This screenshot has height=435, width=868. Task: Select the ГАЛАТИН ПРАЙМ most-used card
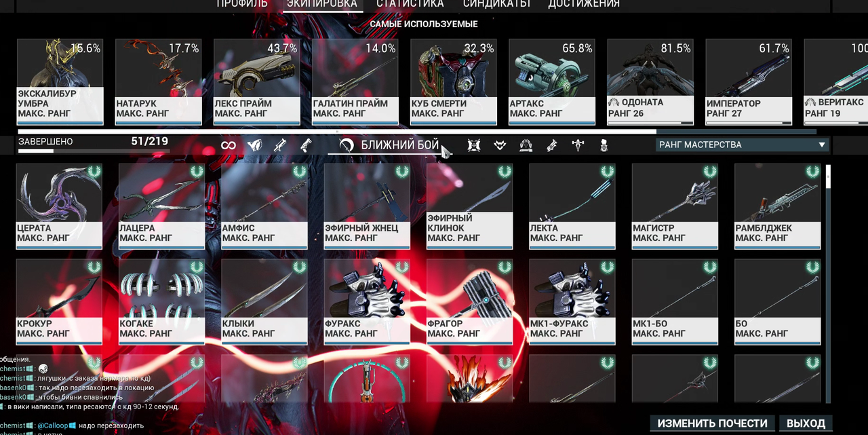355,82
